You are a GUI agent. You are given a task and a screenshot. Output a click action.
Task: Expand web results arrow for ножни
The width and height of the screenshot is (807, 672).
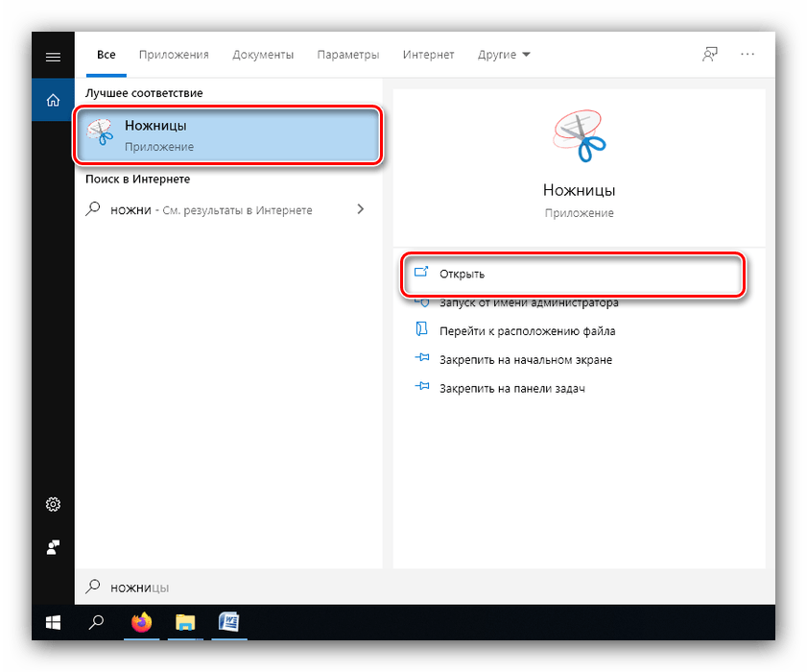coord(361,209)
